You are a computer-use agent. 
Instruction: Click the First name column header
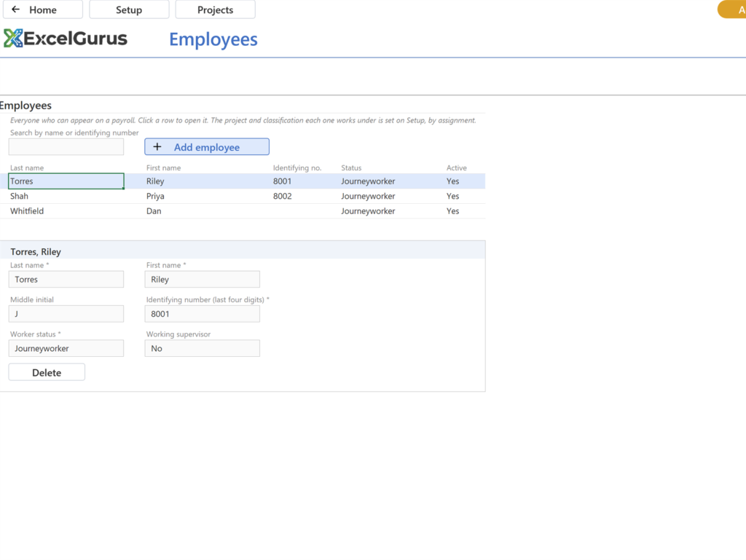point(163,167)
